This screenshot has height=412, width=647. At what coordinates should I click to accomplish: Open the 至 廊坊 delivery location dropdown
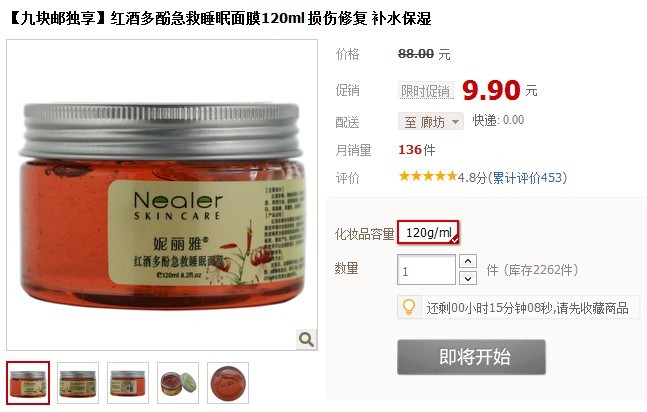point(431,121)
